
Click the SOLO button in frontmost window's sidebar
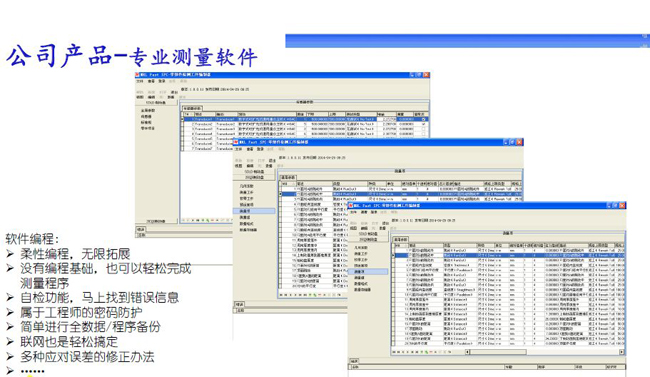click(368, 234)
